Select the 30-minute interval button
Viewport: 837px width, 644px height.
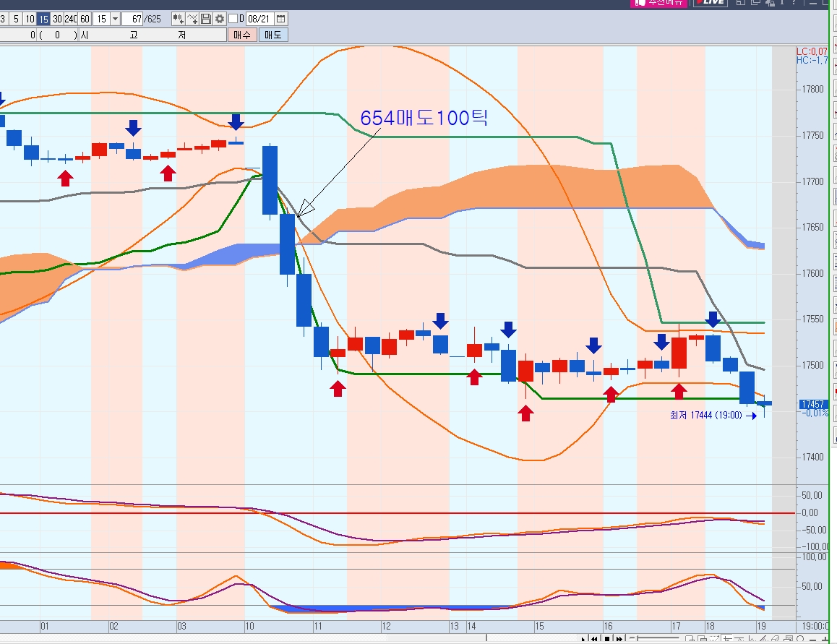tap(57, 20)
